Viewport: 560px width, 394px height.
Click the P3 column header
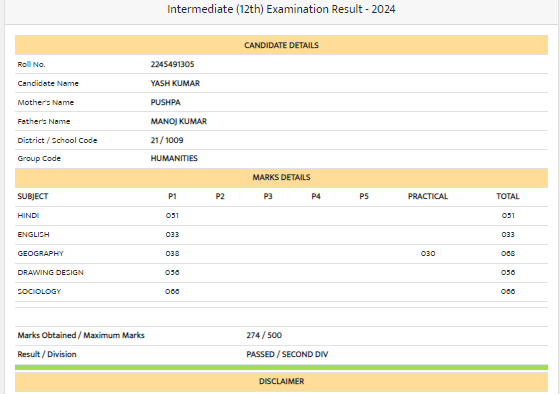tap(268, 196)
